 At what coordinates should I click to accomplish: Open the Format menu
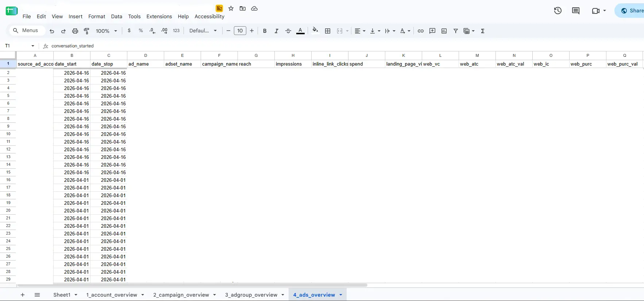(x=97, y=16)
